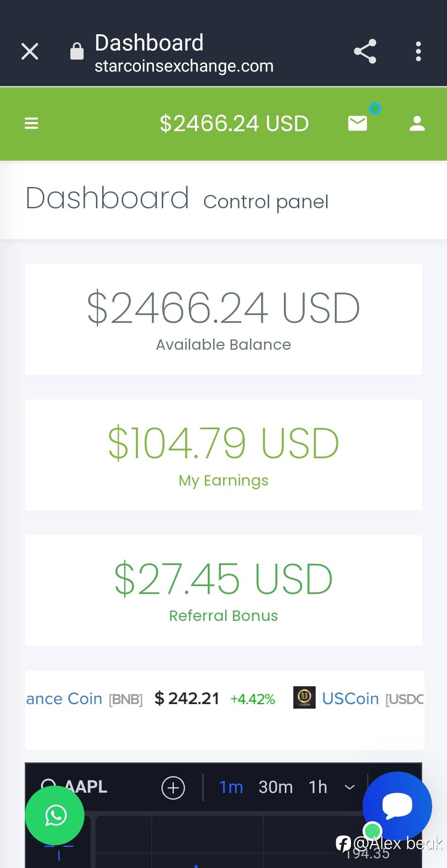447x868 pixels.
Task: Tap the header balance $2466.24 USD
Action: click(x=234, y=123)
